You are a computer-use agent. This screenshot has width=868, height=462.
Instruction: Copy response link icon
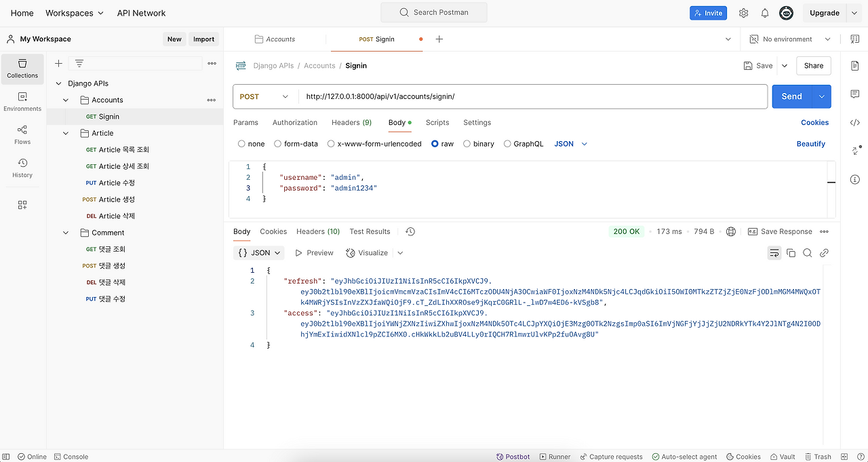point(825,252)
